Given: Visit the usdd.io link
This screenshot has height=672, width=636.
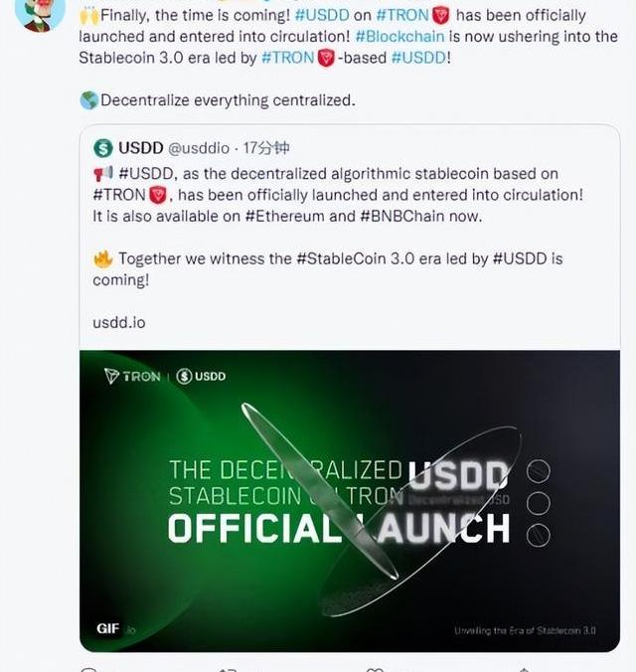Looking at the screenshot, I should tap(118, 322).
